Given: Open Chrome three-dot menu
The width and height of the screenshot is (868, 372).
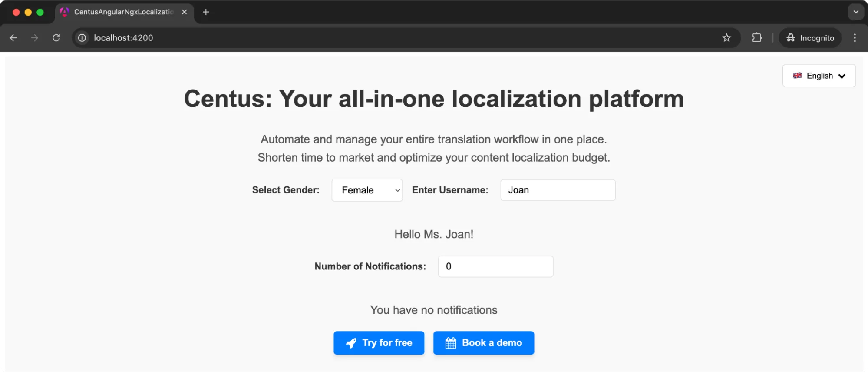Looking at the screenshot, I should click(855, 38).
